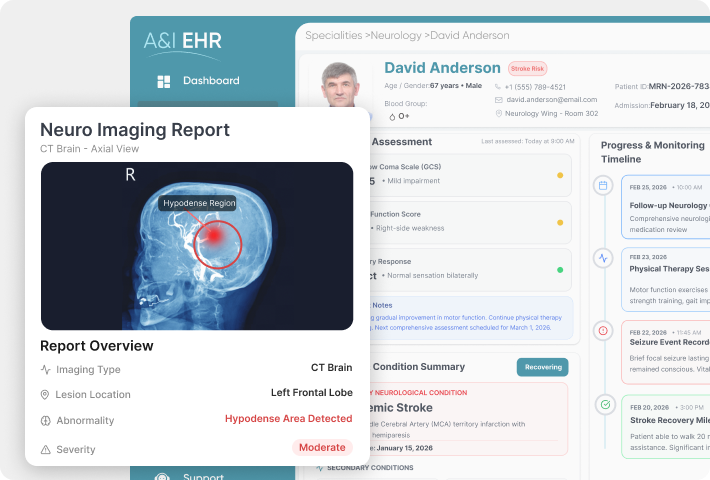Click the envelope icon beside the email
This screenshot has height=480, width=710.
pos(499,100)
